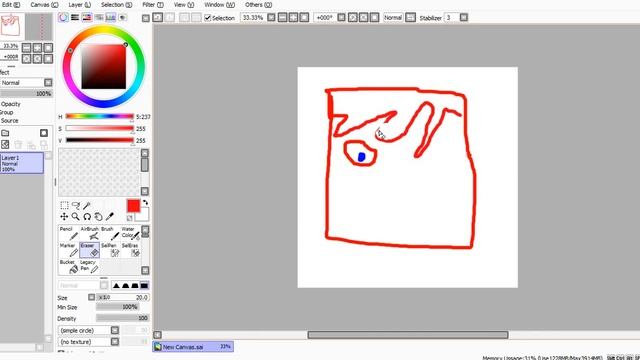Pick the move layer tool

64,216
